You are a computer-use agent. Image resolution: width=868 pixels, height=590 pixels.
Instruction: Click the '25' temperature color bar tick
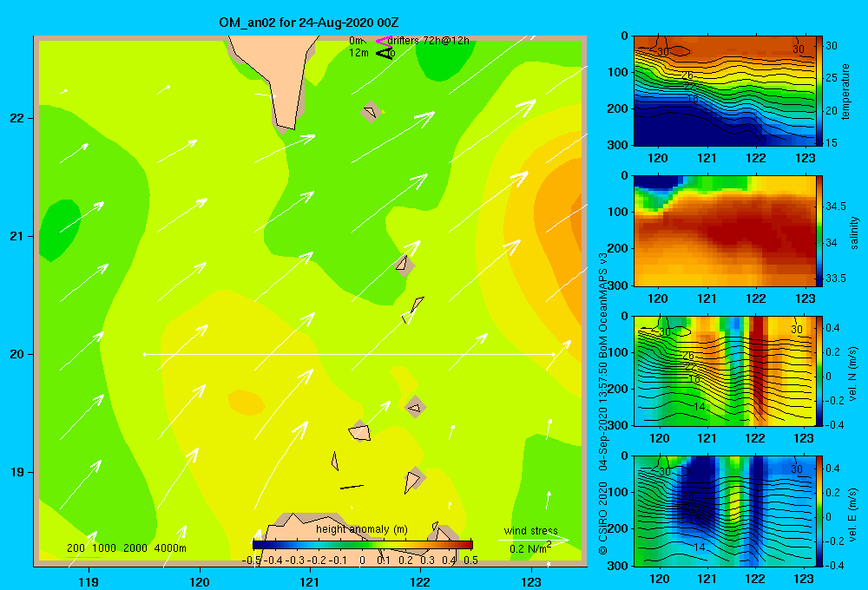pyautogui.click(x=832, y=78)
